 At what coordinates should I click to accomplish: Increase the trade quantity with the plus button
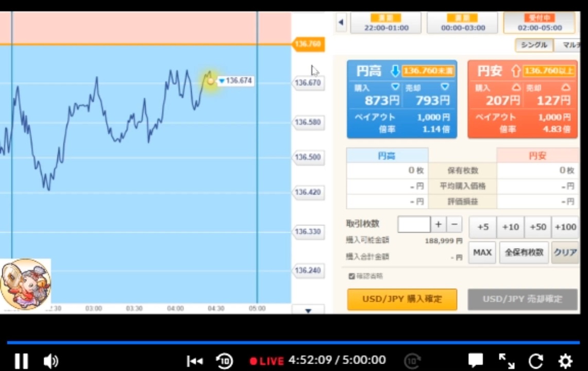tap(439, 224)
